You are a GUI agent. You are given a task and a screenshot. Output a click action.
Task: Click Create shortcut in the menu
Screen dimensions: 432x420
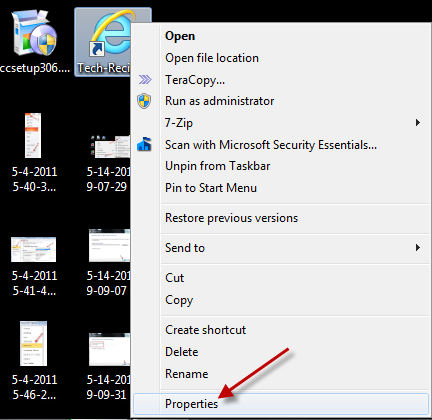pos(206,330)
